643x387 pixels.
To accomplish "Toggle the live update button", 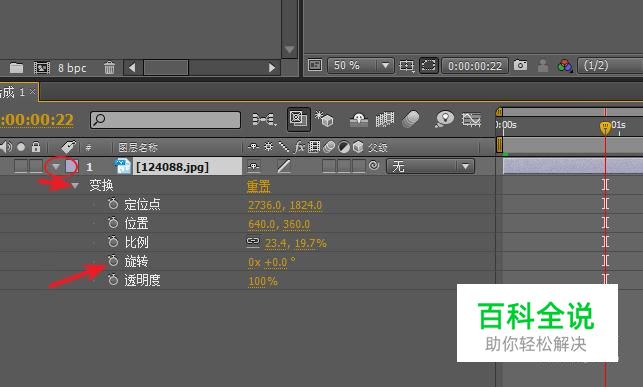I will [x=299, y=119].
